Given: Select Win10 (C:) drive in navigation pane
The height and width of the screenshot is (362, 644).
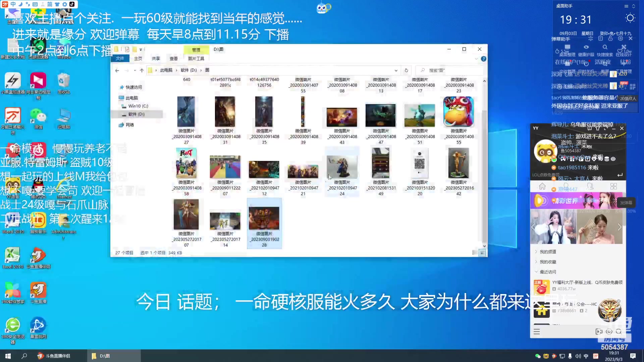Looking at the screenshot, I should point(138,106).
